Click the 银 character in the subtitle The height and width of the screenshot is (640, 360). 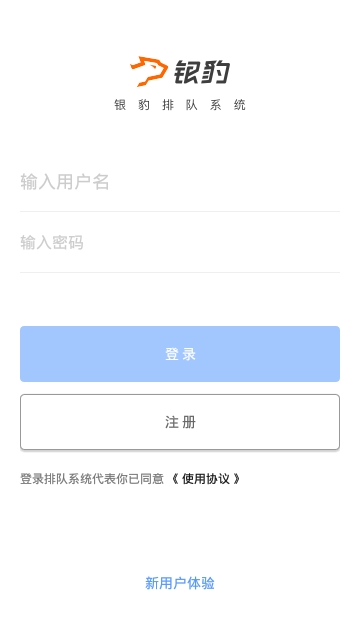click(120, 105)
